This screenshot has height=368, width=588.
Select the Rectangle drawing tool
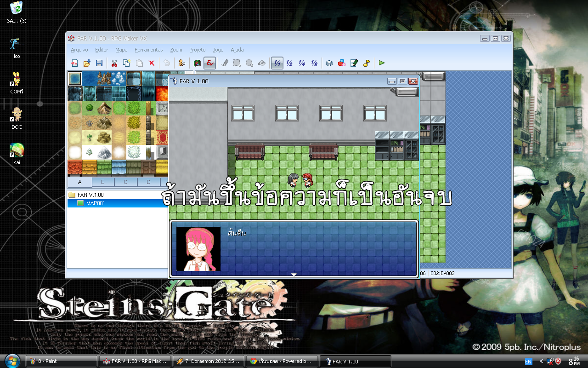pyautogui.click(x=237, y=63)
